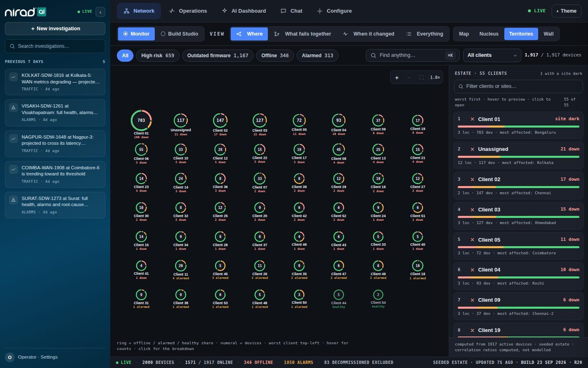Image resolution: width=588 pixels, height=368 pixels.
Task: Click the Unassigned row health bar
Action: [518, 157]
